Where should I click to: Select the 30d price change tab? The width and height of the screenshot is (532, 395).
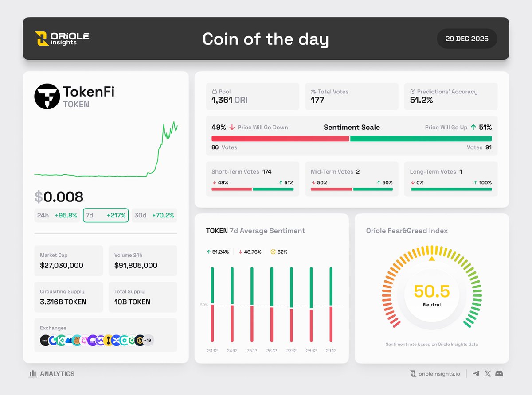click(154, 215)
